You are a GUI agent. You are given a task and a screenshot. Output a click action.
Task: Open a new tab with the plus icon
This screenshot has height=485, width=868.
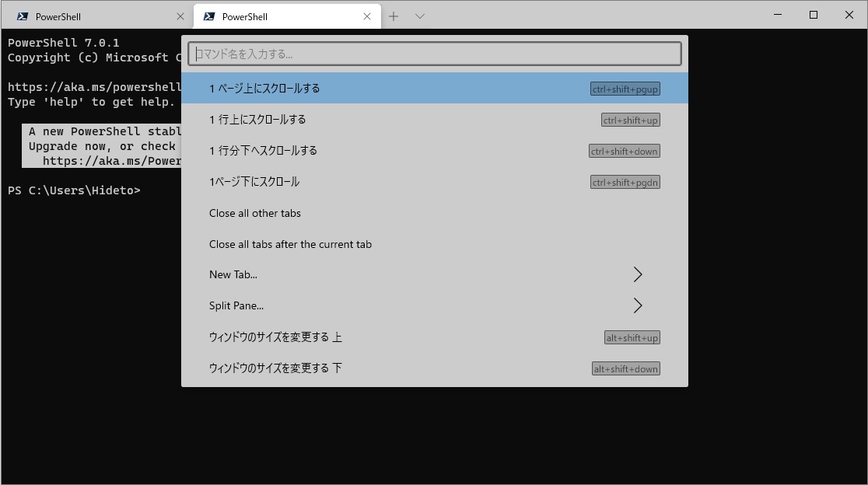pos(394,16)
